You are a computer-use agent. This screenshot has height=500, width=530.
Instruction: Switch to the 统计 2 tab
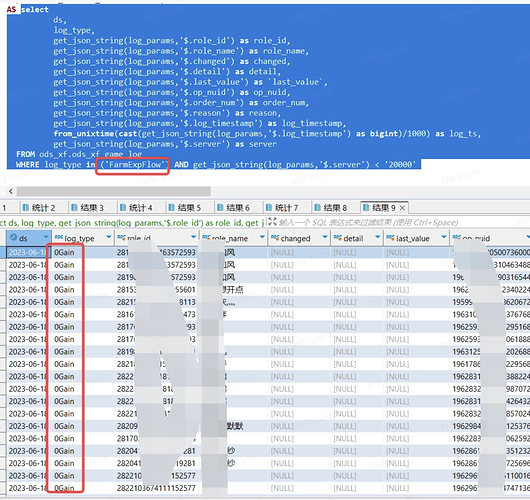pos(39,207)
